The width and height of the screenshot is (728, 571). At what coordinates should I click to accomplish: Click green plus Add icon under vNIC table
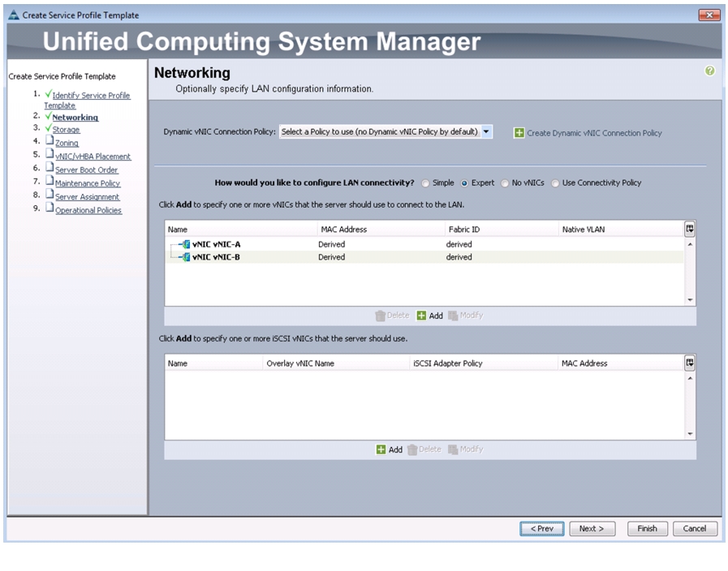click(x=421, y=316)
